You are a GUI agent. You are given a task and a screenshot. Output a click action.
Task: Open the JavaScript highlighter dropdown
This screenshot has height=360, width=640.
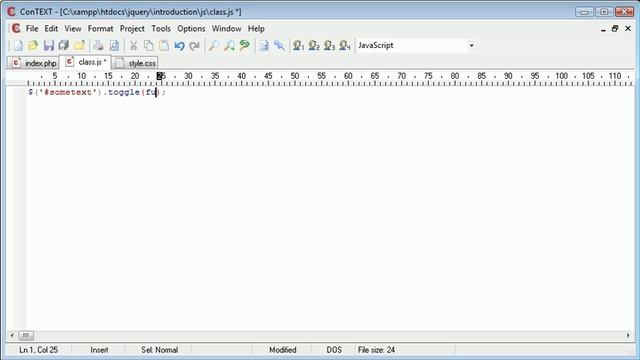click(x=471, y=45)
